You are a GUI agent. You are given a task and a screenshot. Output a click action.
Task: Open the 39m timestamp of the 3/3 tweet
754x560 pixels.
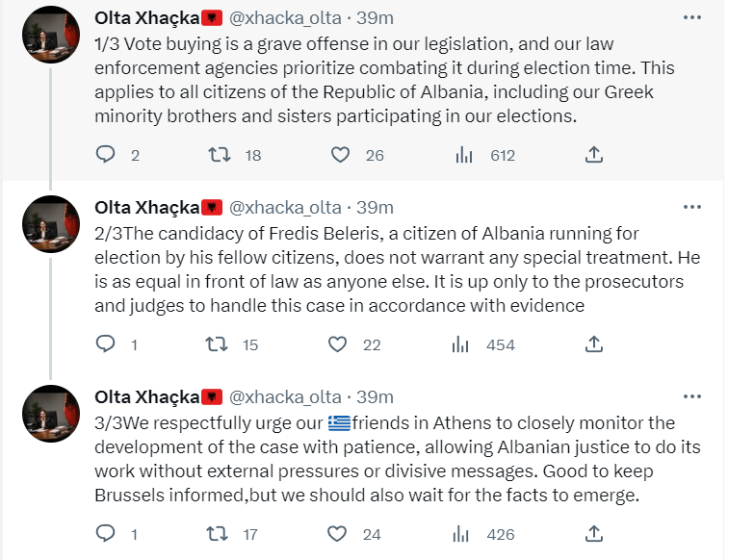coord(376,397)
